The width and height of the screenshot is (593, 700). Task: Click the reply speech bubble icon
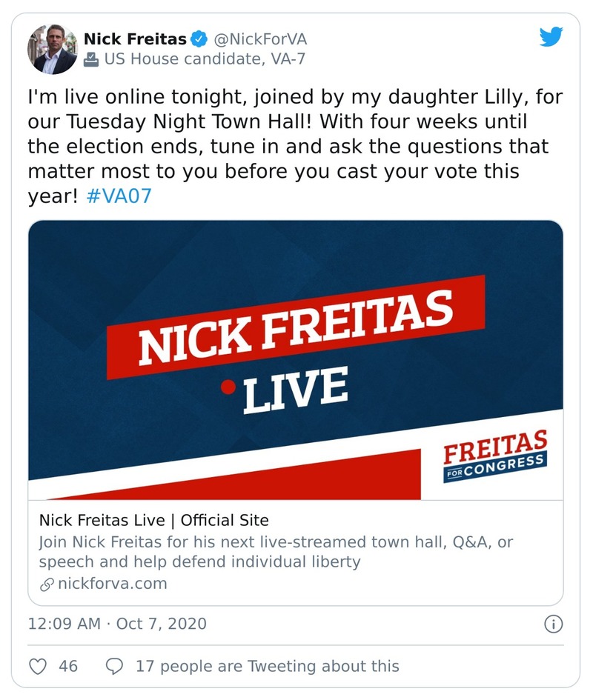(x=115, y=666)
